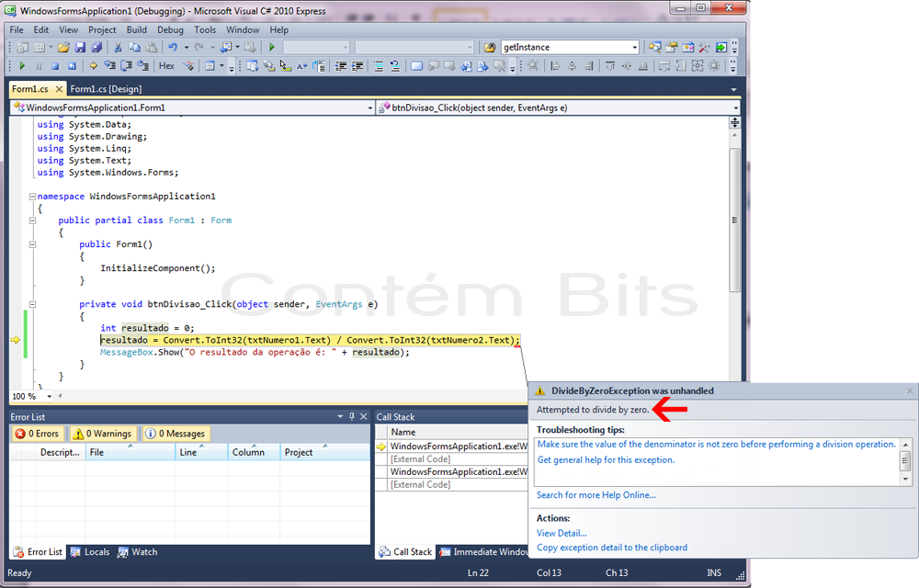Switch to the Immediate Window tab
This screenshot has width=919, height=588.
pos(484,551)
